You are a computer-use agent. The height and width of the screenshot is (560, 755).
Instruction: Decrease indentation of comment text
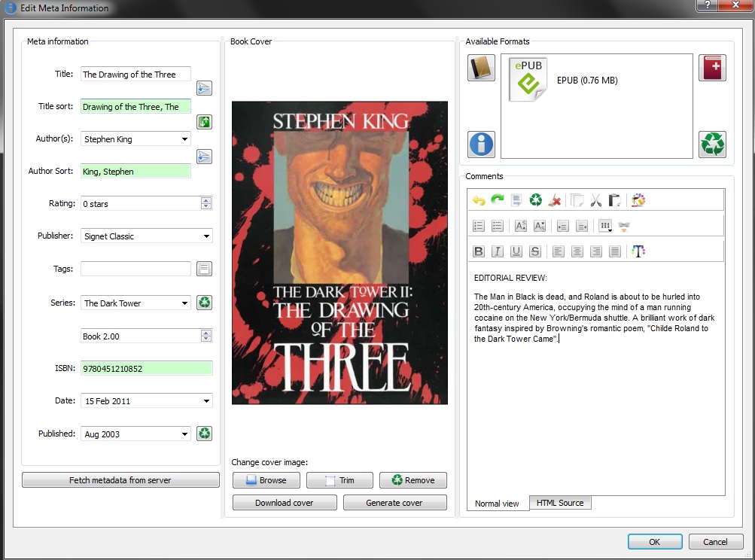click(582, 226)
